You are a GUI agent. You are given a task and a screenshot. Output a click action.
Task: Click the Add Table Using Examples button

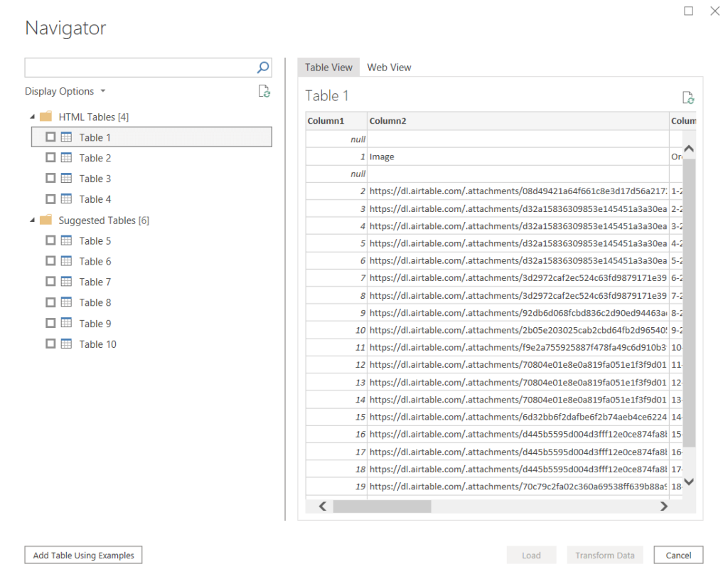(x=83, y=555)
